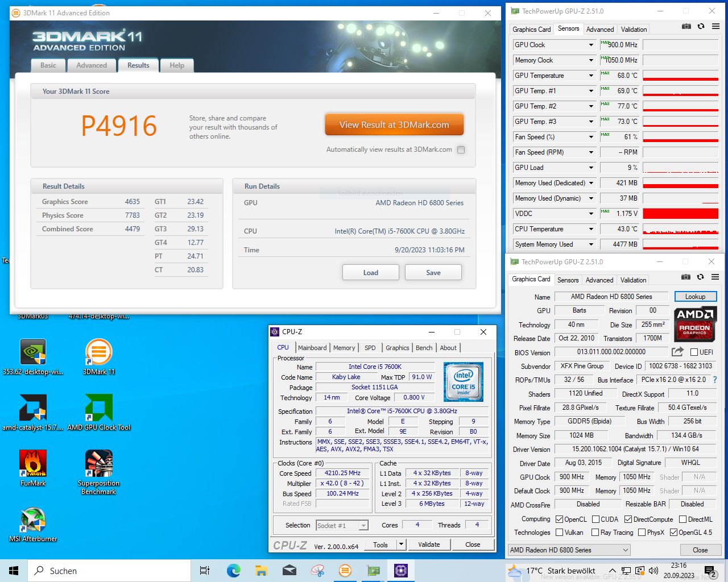The image size is (728, 582).
Task: Open MSI Afterburner desktop icon
Action: point(32,520)
